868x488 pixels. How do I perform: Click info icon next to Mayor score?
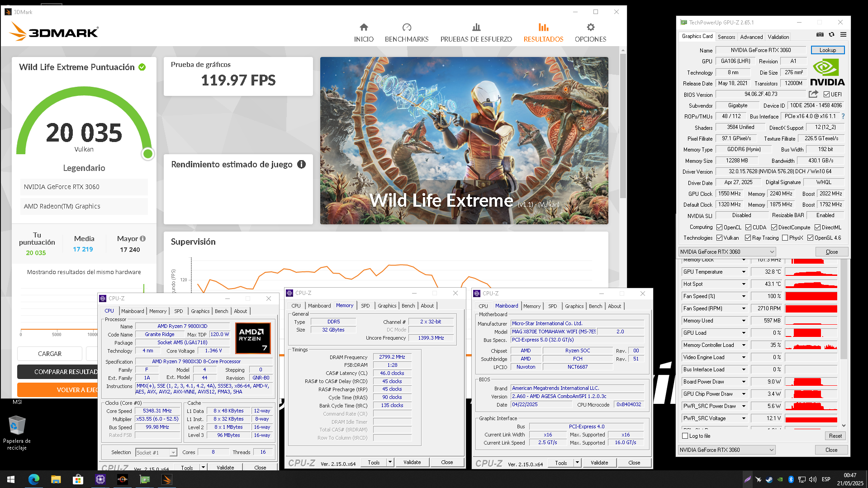pos(143,238)
